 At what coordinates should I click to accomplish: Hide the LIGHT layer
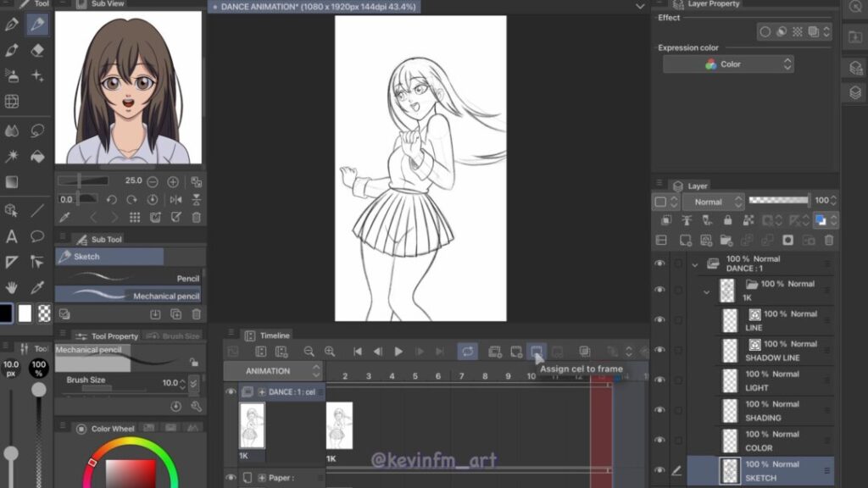click(x=659, y=380)
